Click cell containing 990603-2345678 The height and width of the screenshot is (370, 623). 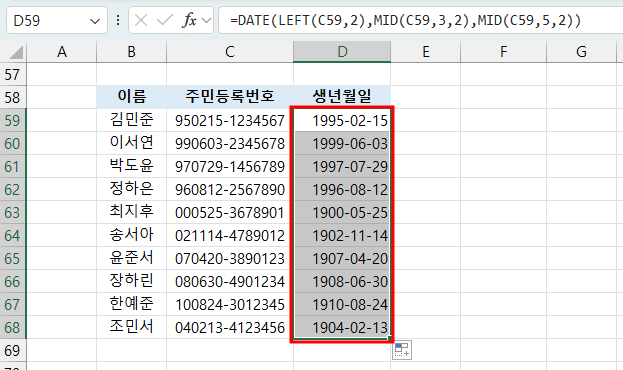click(230, 143)
